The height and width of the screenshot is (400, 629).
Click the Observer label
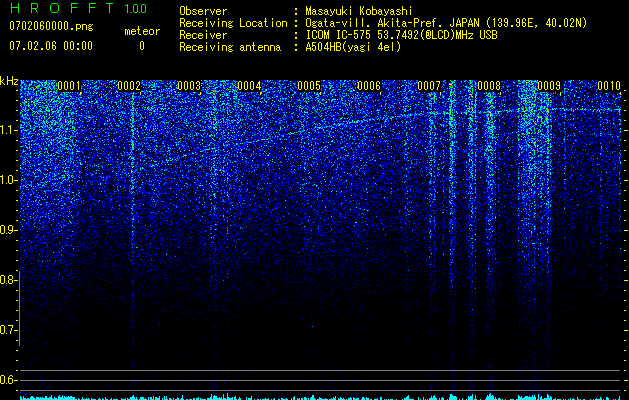tap(203, 11)
